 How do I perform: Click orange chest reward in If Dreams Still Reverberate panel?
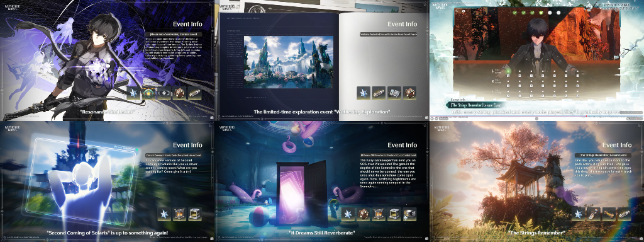click(379, 214)
